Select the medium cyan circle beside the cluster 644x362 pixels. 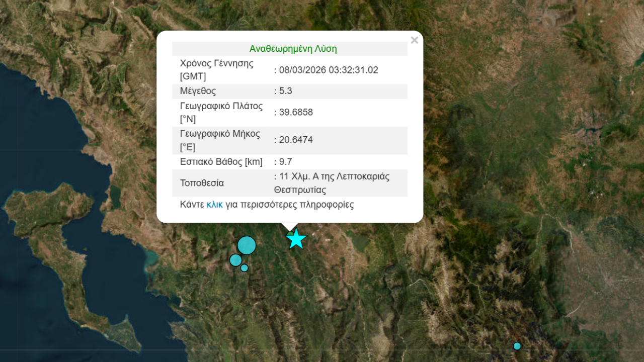coord(235,260)
